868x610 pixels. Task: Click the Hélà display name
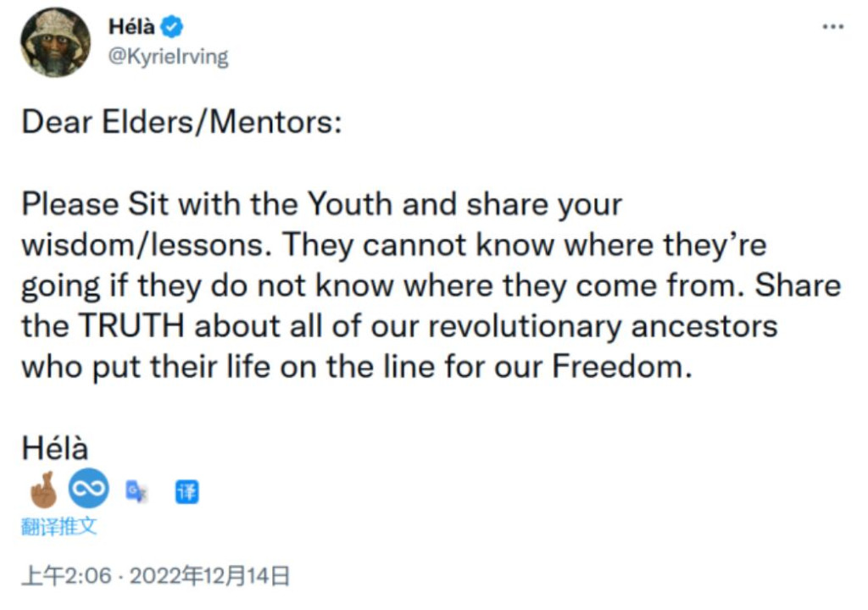pos(131,26)
